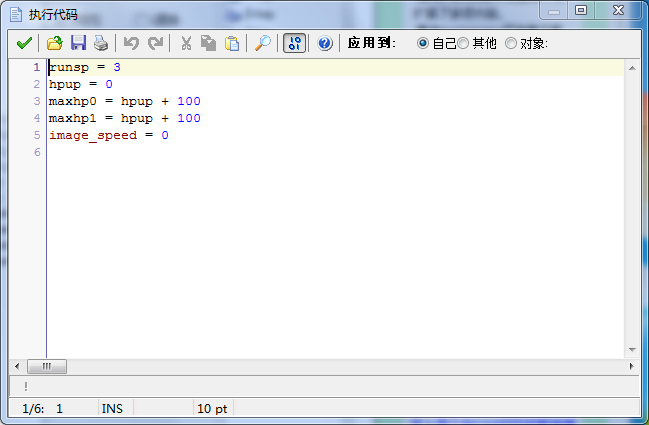Select the 对象 radio button

pos(511,43)
